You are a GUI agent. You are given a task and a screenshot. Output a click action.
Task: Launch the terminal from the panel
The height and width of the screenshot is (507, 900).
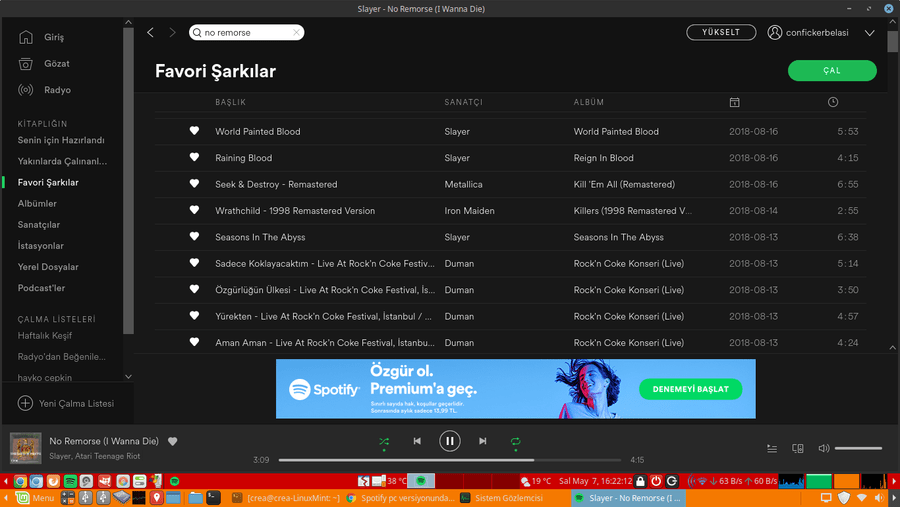(x=214, y=498)
